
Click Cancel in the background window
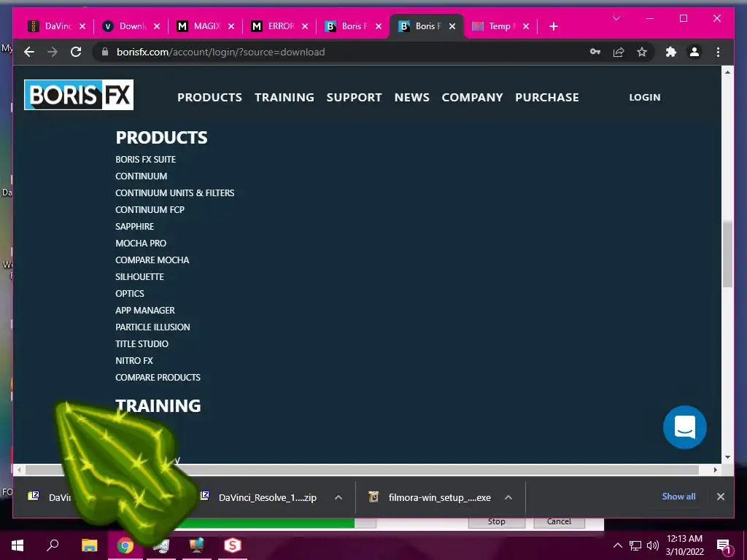click(559, 522)
